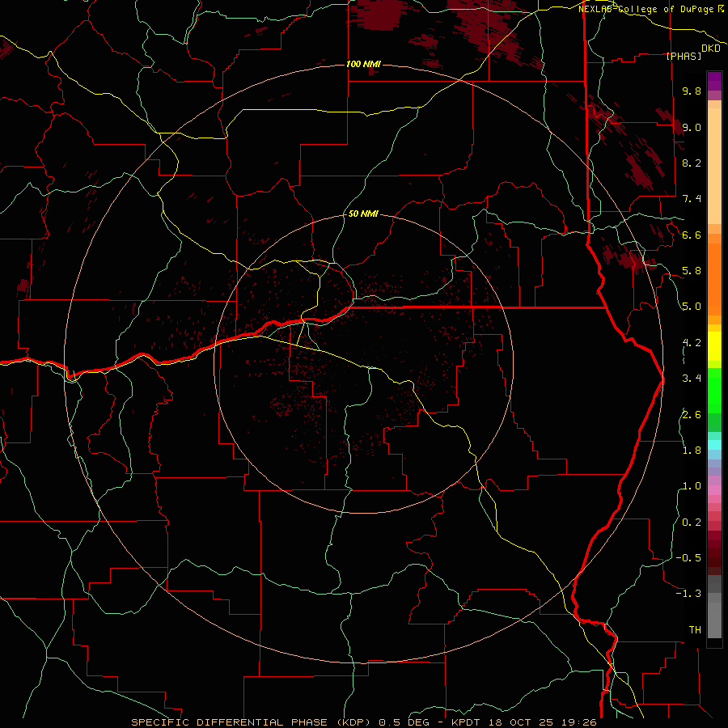Click the DKD product code label
This screenshot has height=728, width=728.
(710, 49)
